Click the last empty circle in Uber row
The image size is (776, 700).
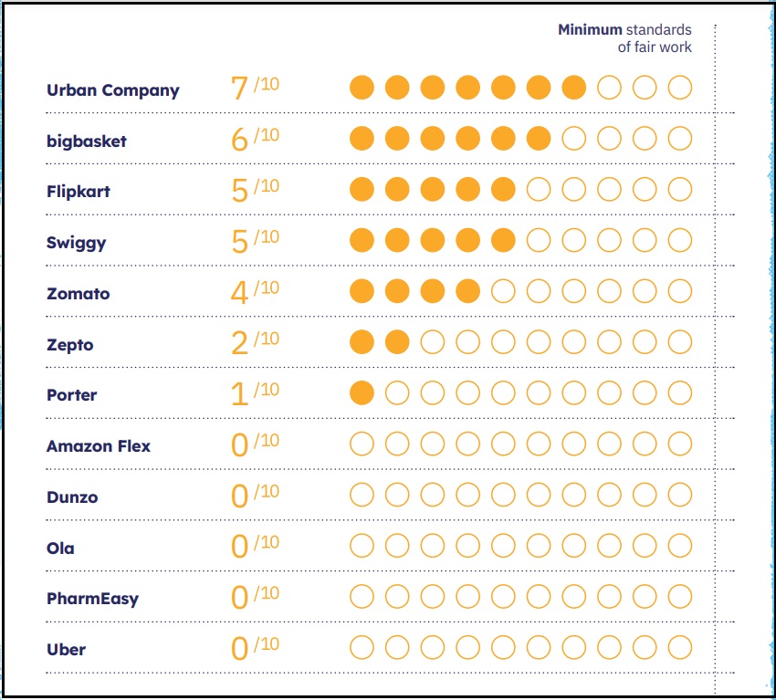pyautogui.click(x=680, y=648)
